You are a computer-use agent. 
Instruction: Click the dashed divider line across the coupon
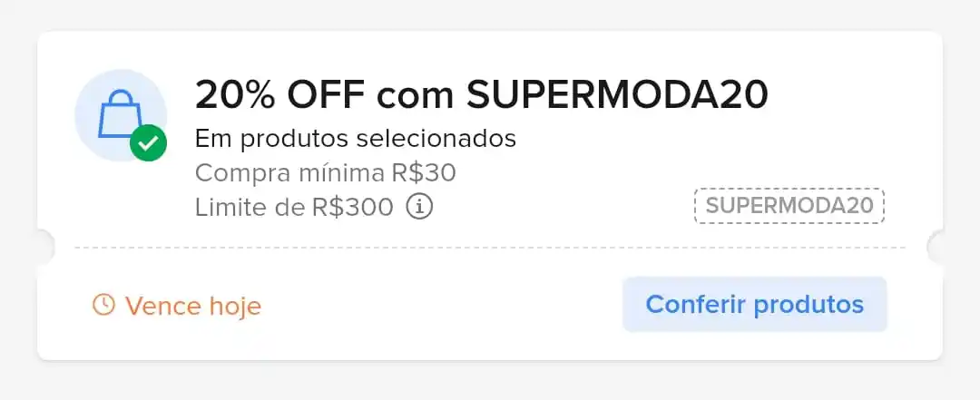[x=490, y=248]
